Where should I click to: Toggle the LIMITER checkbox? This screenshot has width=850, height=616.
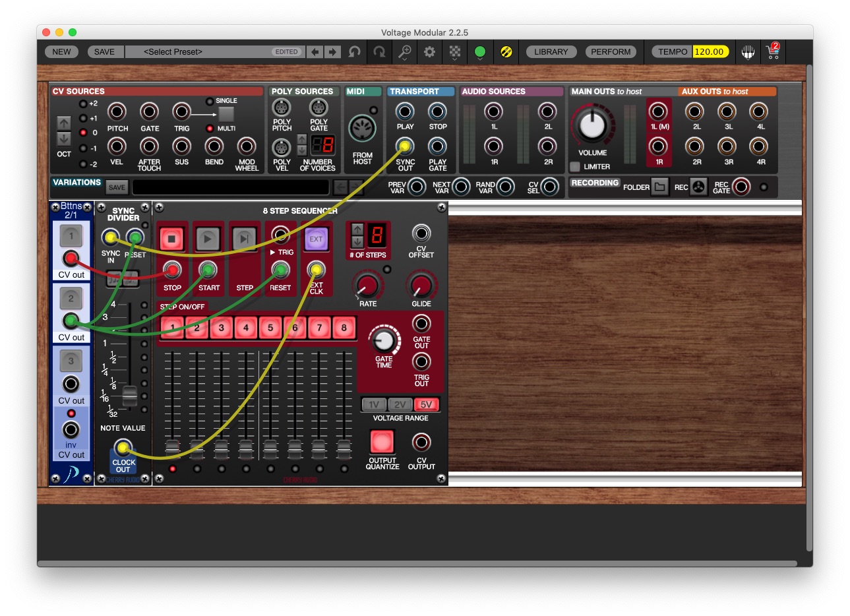(x=575, y=167)
